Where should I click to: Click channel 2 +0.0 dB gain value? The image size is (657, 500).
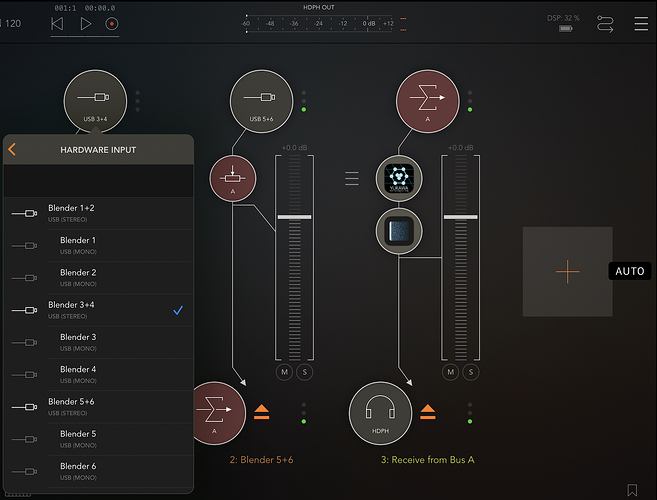coord(294,148)
